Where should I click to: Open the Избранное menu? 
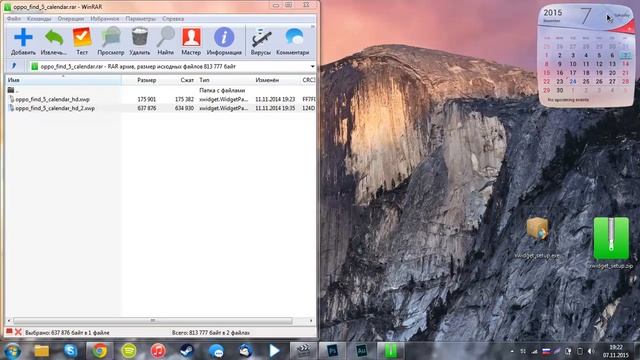click(105, 19)
